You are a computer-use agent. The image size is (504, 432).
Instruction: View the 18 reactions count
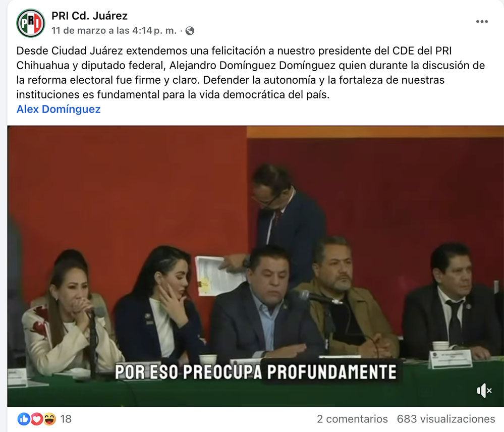click(66, 419)
